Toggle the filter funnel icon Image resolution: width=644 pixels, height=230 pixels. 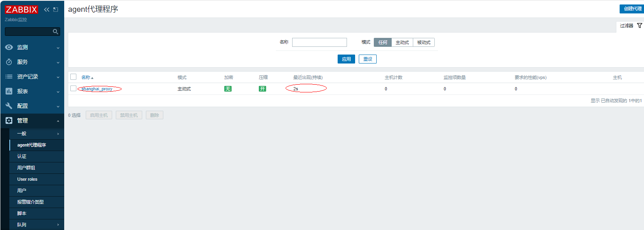click(x=640, y=26)
